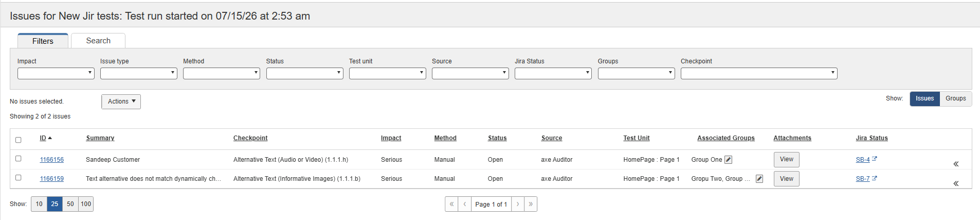The height and width of the screenshot is (220, 980).
Task: Open Jira ticket SB-4
Action: (x=863, y=160)
